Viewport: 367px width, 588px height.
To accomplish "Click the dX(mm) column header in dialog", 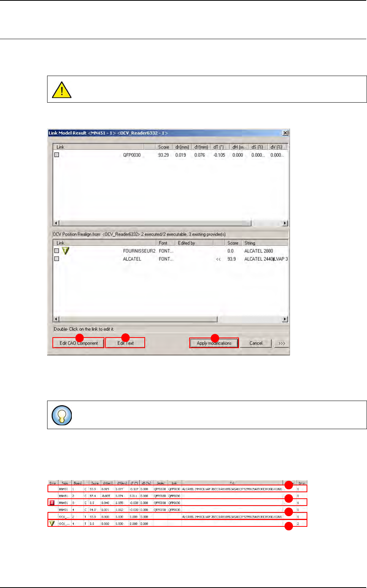I will [182, 147].
